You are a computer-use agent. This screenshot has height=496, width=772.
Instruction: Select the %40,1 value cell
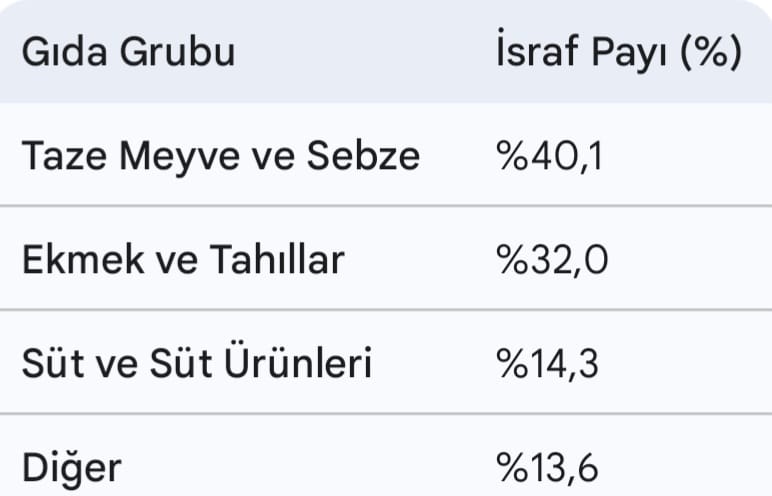[x=549, y=156]
